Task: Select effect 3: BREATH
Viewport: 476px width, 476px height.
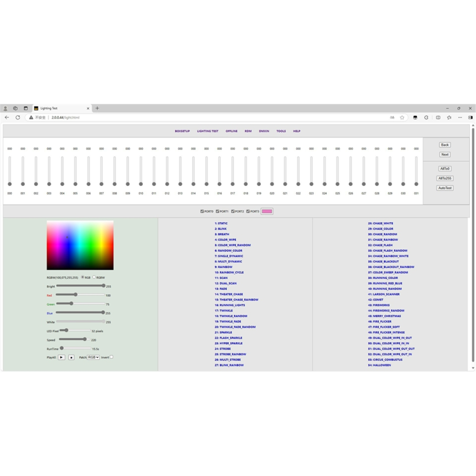Action: click(222, 234)
